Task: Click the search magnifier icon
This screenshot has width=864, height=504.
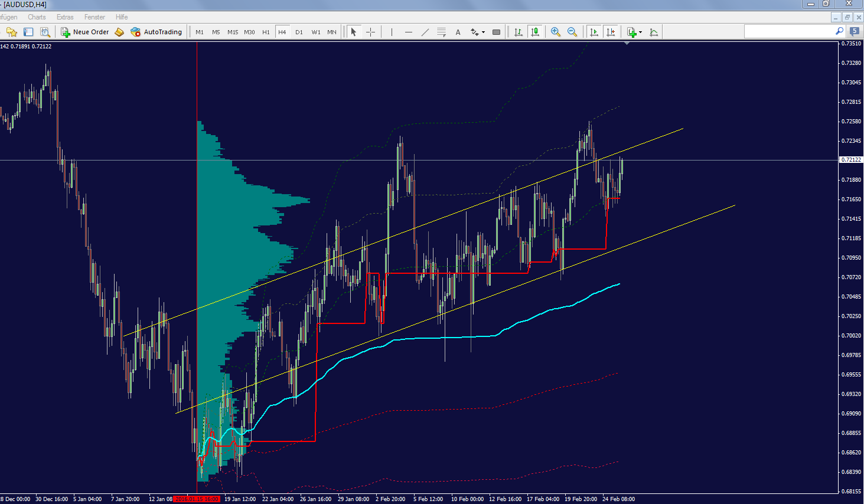Action: click(x=839, y=31)
